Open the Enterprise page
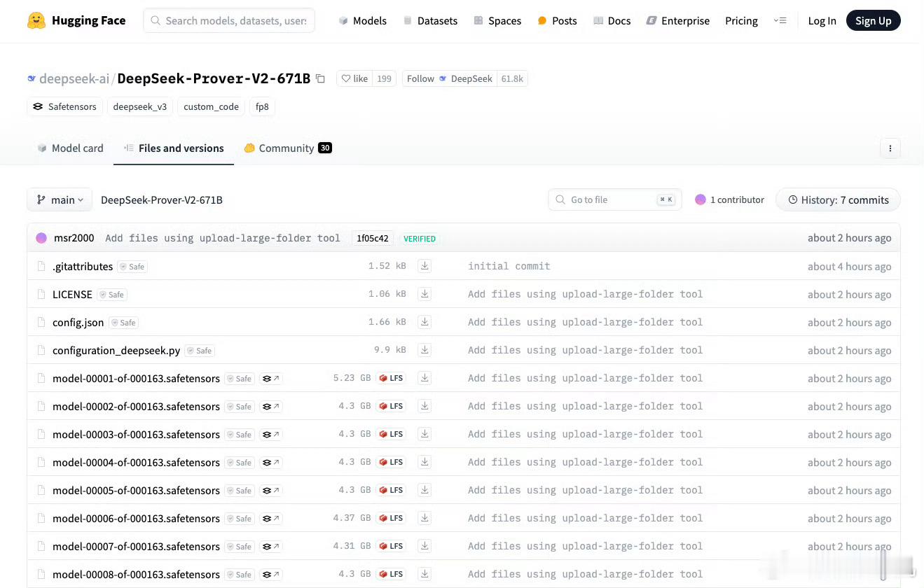The width and height of the screenshot is (924, 588). click(677, 21)
